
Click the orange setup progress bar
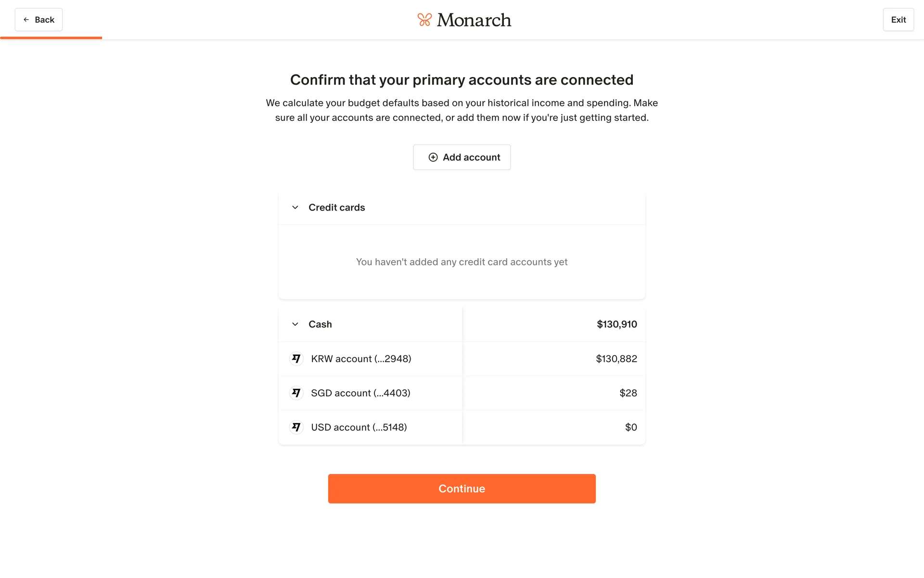coord(51,38)
